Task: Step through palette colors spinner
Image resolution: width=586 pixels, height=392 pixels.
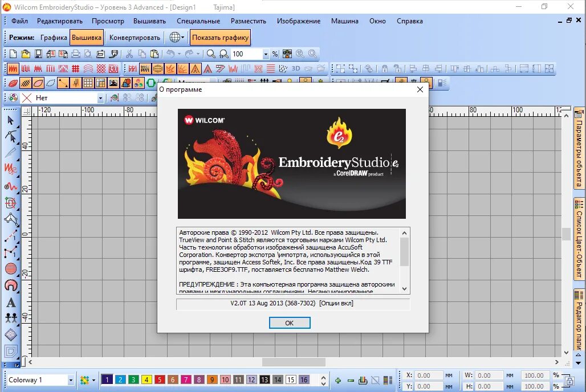Action: pyautogui.click(x=323, y=381)
